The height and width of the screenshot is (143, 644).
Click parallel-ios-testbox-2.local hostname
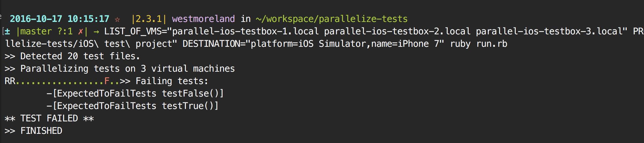tap(397, 31)
